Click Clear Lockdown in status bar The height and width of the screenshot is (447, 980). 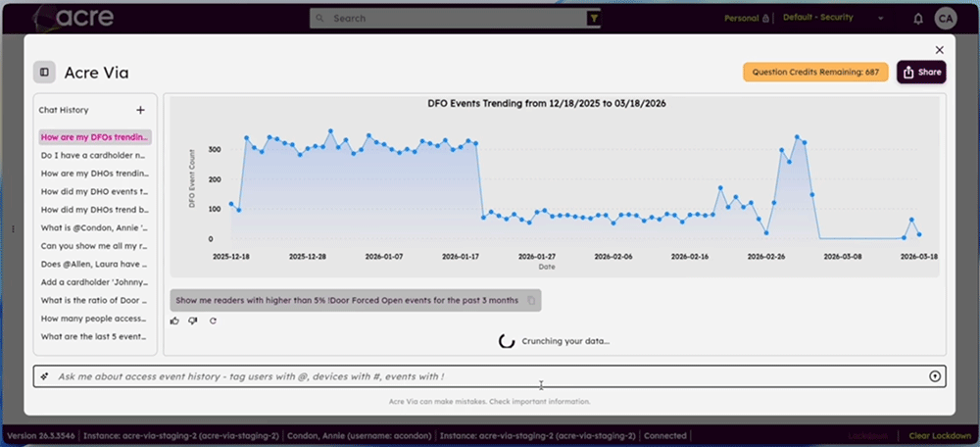(940, 436)
